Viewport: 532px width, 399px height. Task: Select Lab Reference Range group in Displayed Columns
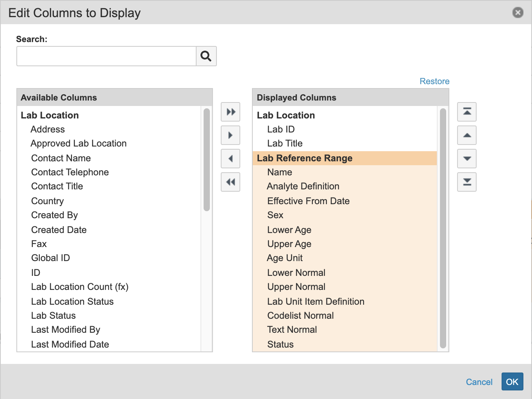[305, 158]
